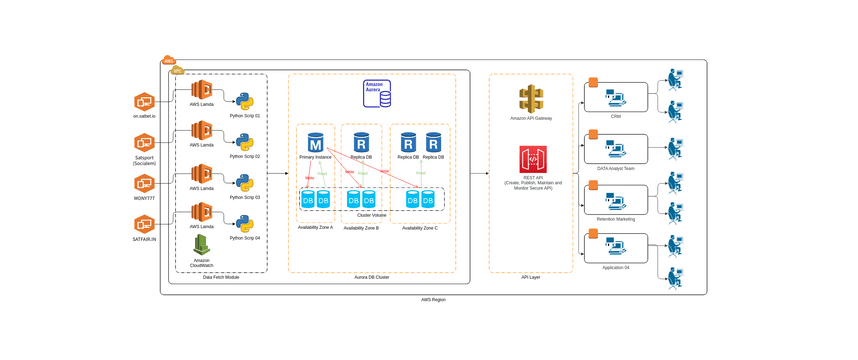Select the Python logo above Python Scrip 01
This screenshot has height=360, width=858.
pos(245,102)
